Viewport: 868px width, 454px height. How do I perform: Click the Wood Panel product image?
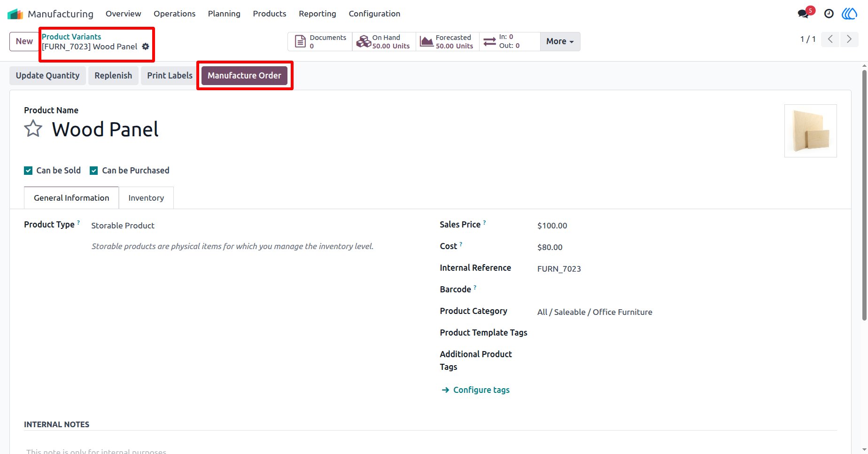(x=811, y=131)
